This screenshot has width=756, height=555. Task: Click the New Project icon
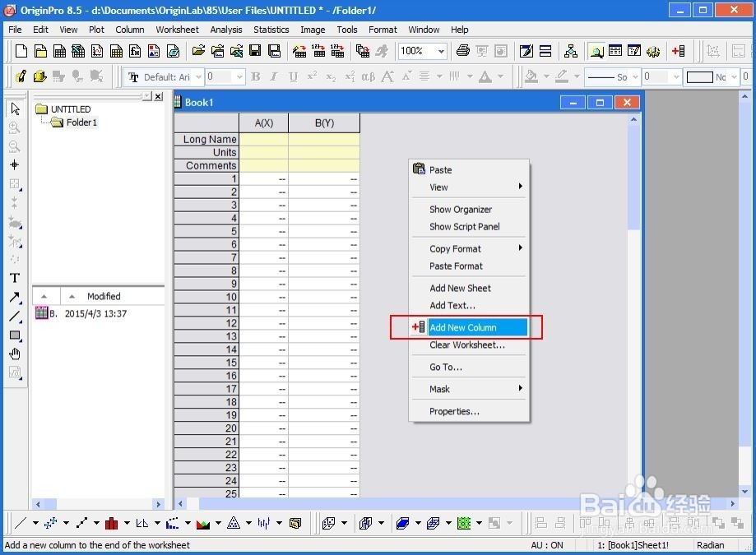coord(21,51)
